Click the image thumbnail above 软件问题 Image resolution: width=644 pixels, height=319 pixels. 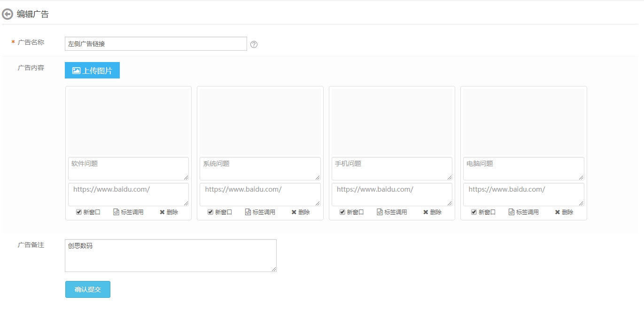click(128, 122)
